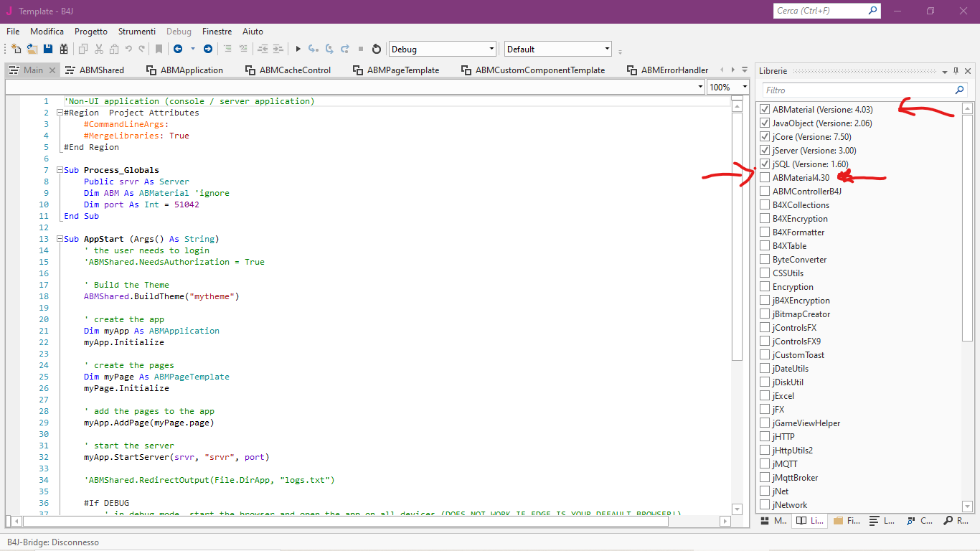Switch to the ABMPageTemplate tab

[x=395, y=70]
